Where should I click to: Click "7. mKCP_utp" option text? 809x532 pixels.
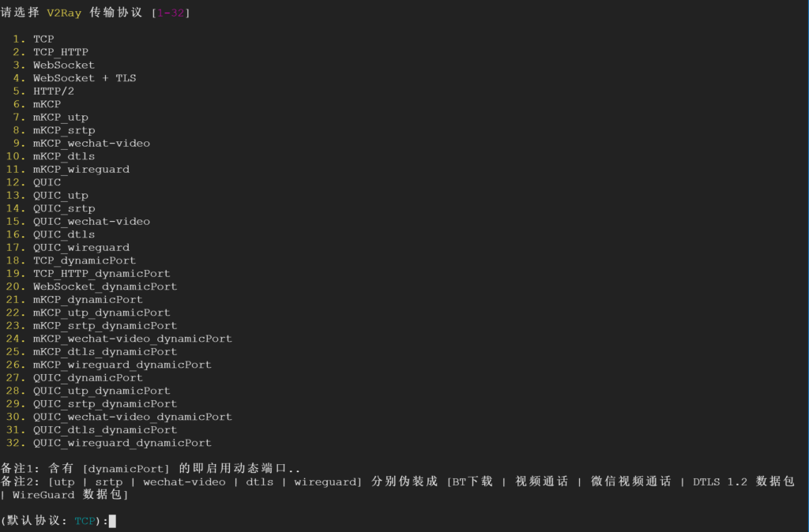[51, 118]
